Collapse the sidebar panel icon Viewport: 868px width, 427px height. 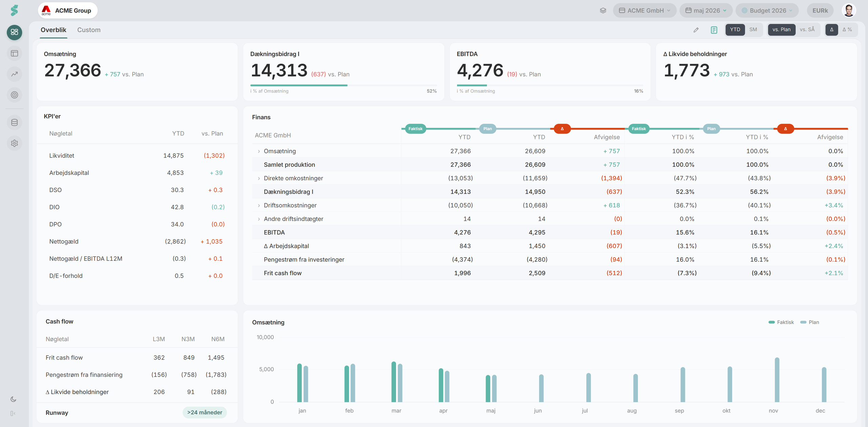pyautogui.click(x=13, y=413)
